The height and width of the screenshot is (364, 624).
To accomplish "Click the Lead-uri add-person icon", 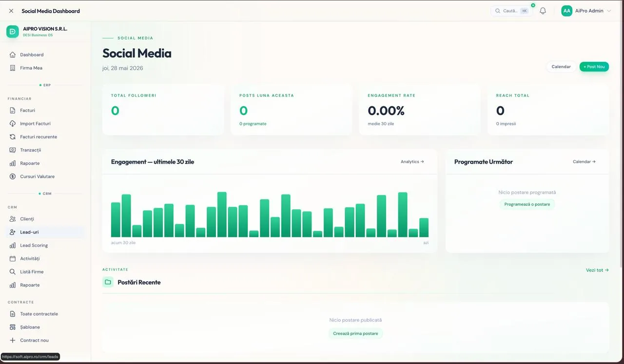I will [13, 232].
